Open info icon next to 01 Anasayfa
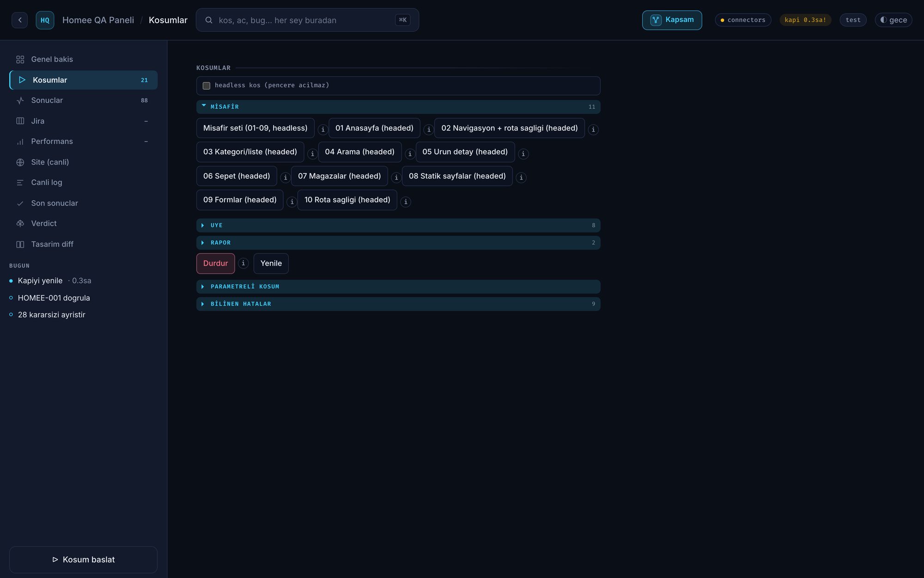This screenshot has height=578, width=924. click(429, 129)
